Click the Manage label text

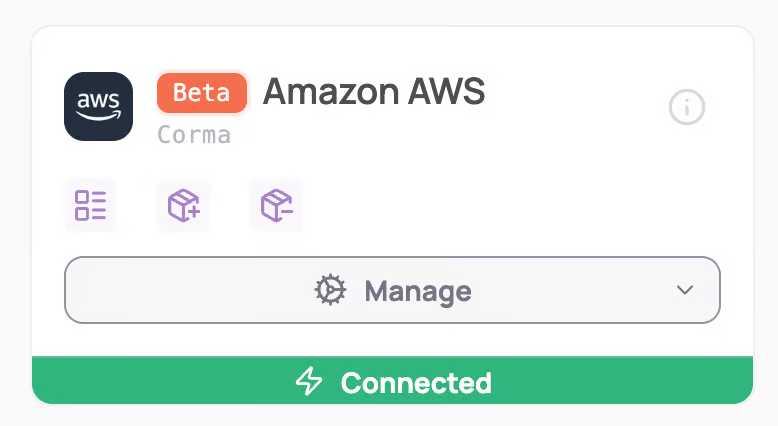pyautogui.click(x=417, y=291)
